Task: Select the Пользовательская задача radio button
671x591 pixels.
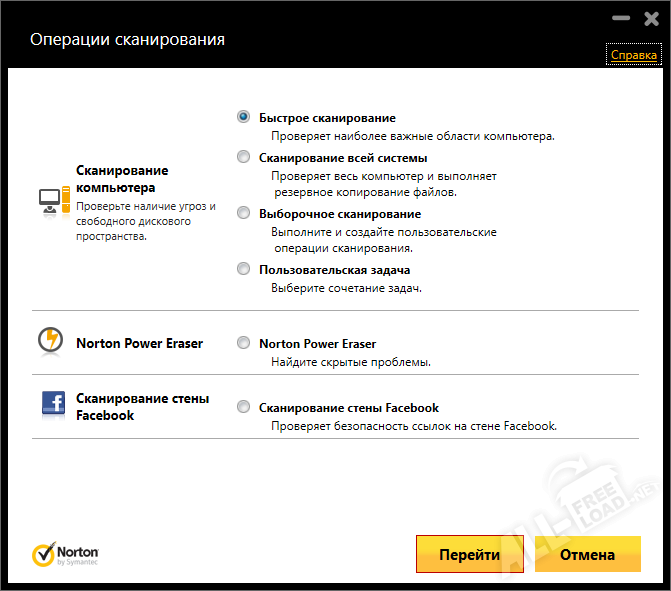Action: pos(243,269)
